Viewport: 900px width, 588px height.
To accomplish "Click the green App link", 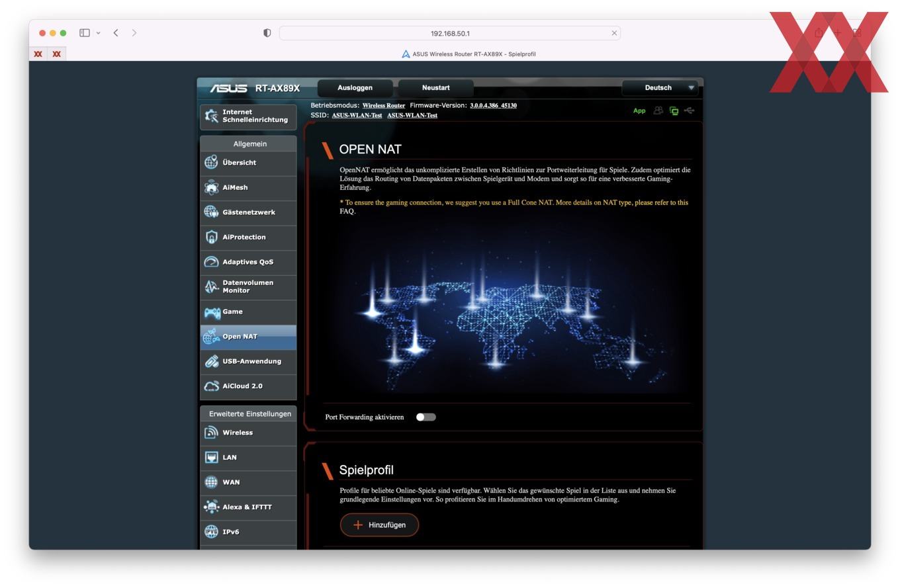I will 639,111.
